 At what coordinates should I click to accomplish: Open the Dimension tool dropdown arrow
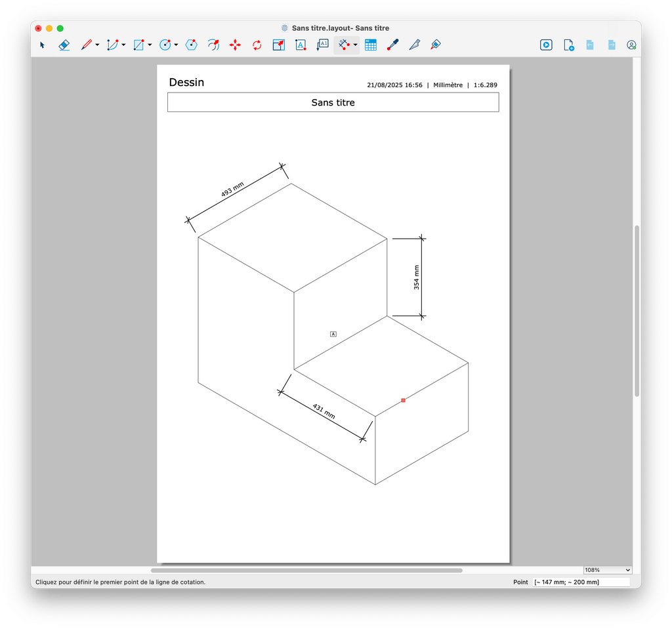[x=355, y=45]
